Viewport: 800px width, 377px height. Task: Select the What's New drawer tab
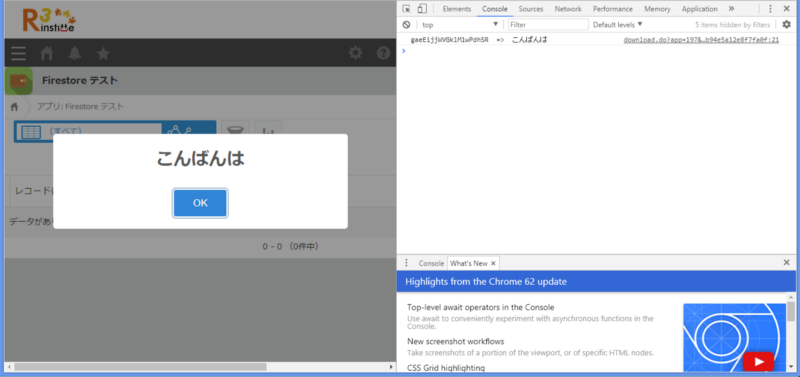[x=469, y=263]
